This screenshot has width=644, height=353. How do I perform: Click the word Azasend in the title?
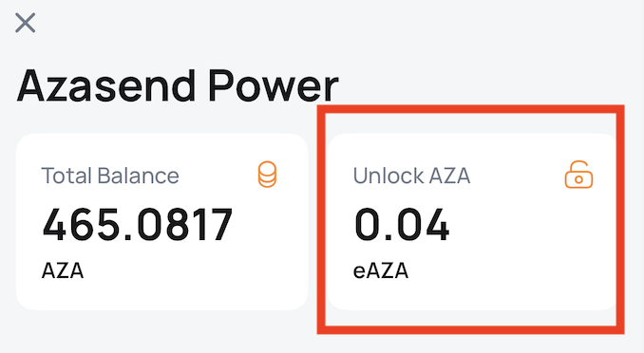coord(106,86)
